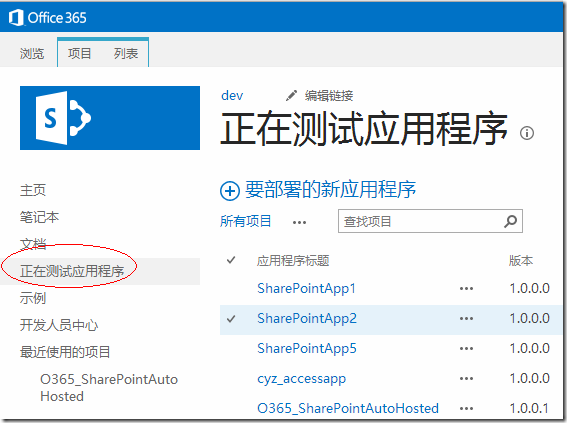Screen dimensions: 567x423
Task: Open ellipsis menu for cyz_accessapp
Action: (466, 379)
